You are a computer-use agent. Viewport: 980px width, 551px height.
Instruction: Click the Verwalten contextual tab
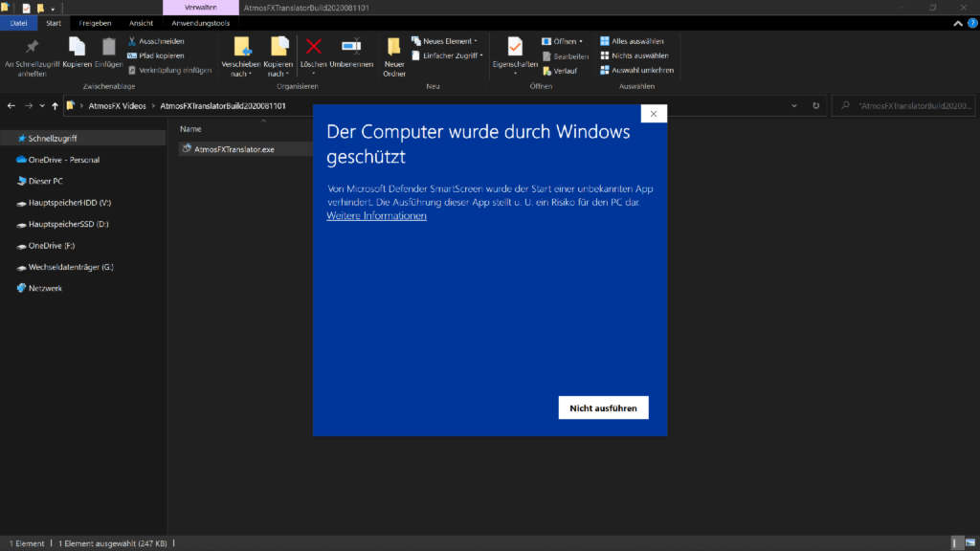pyautogui.click(x=201, y=8)
